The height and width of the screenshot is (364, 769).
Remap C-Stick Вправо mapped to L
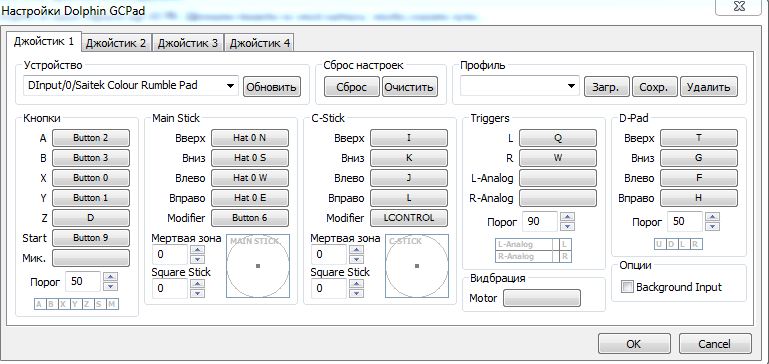[409, 198]
